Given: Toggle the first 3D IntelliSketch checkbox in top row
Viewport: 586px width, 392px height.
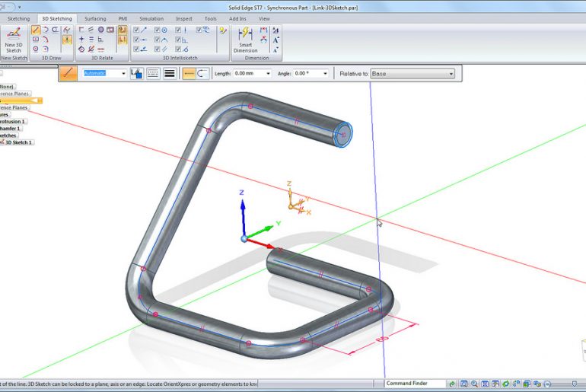Looking at the screenshot, I should (136, 30).
